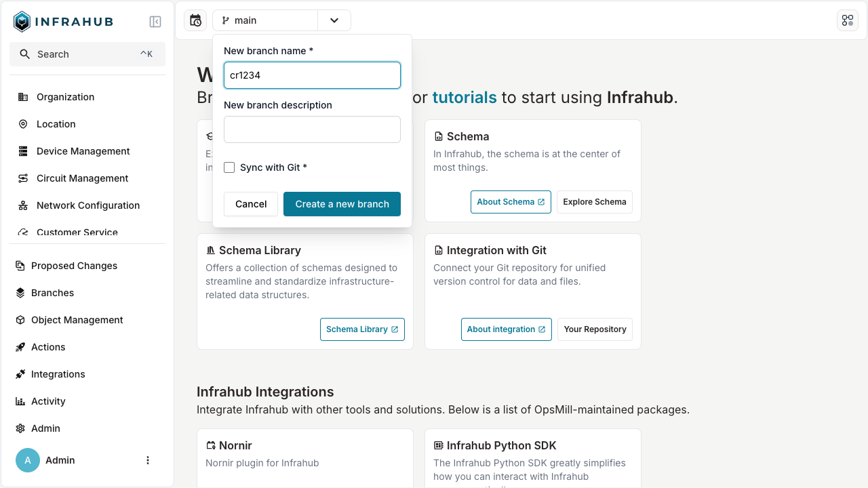Go to Branches in sidebar

52,293
